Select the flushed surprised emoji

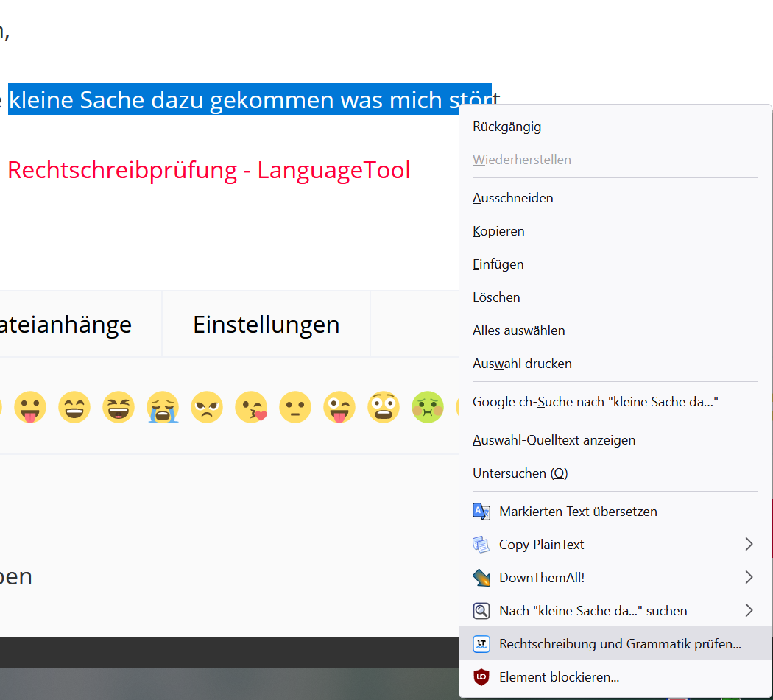[x=384, y=407]
